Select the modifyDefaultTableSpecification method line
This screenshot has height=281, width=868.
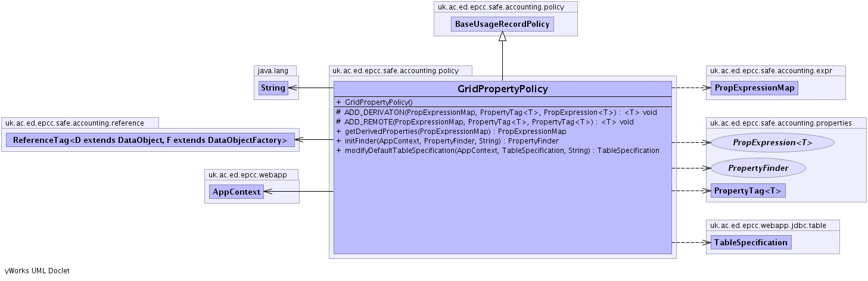click(x=497, y=151)
